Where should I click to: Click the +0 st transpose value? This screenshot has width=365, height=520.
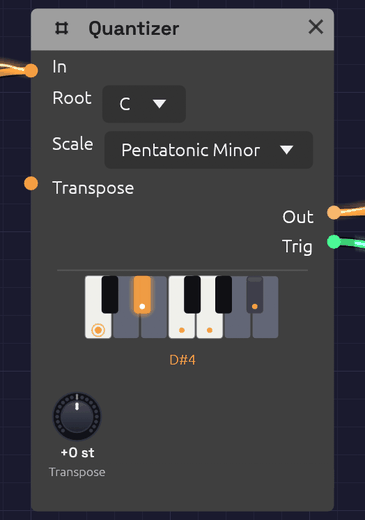click(77, 453)
